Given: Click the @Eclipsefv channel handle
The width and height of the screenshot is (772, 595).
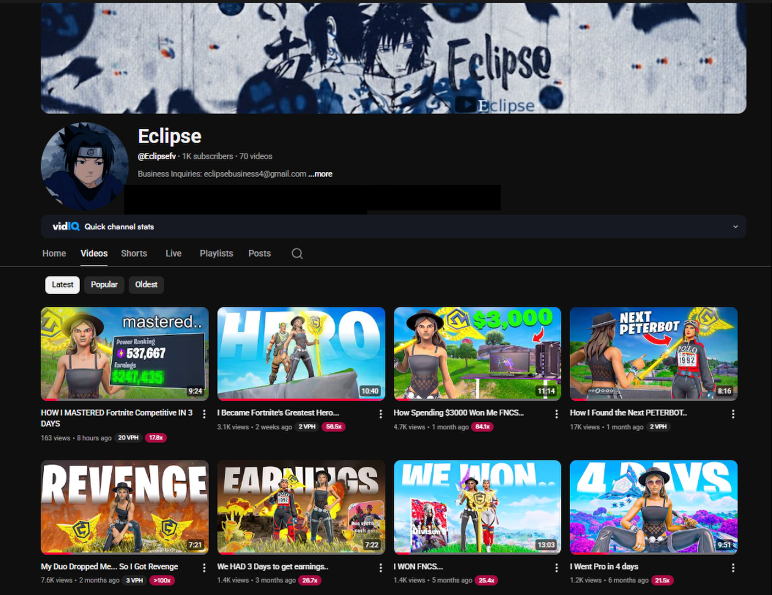Looking at the screenshot, I should [157, 156].
